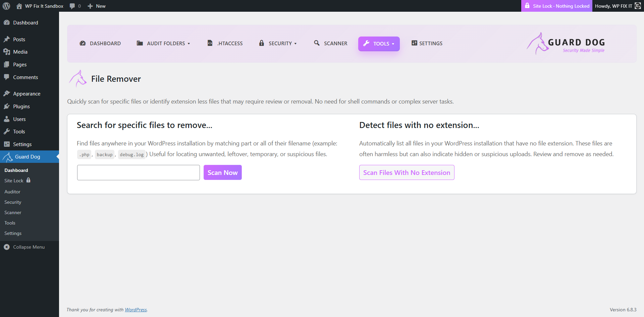Focus the filename search input field
This screenshot has width=644, height=317.
[x=138, y=173]
